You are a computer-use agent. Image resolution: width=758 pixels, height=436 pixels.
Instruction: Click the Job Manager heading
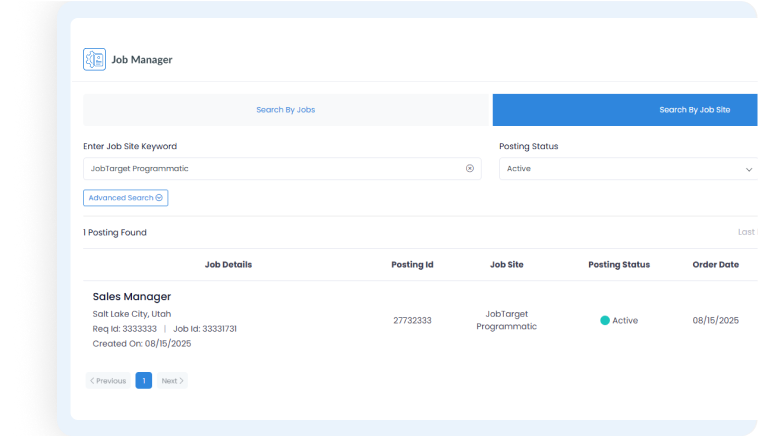point(142,59)
